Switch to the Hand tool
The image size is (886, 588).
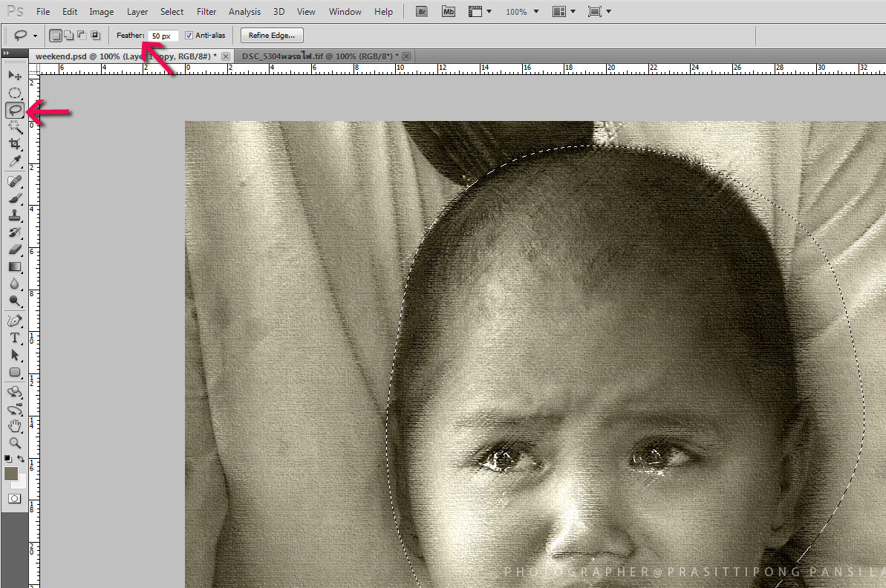[14, 425]
